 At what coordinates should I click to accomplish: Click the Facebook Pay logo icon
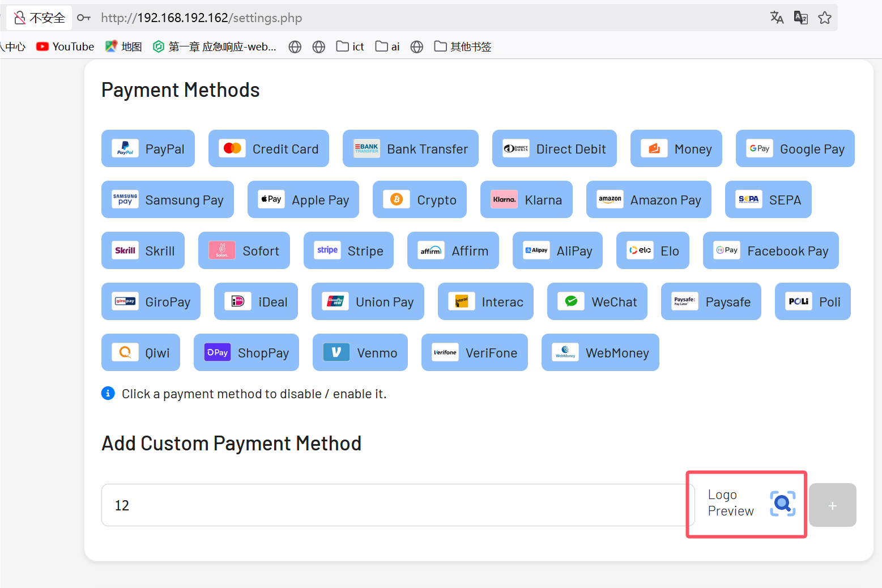tap(727, 250)
